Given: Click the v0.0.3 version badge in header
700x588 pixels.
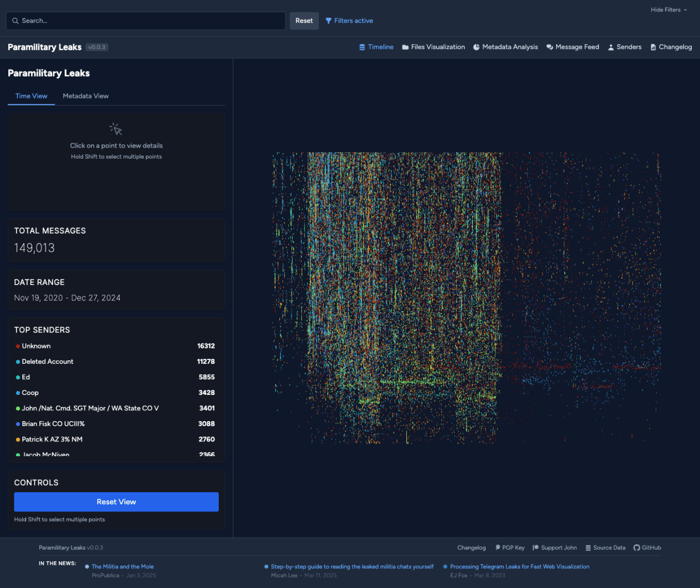Looking at the screenshot, I should point(97,47).
